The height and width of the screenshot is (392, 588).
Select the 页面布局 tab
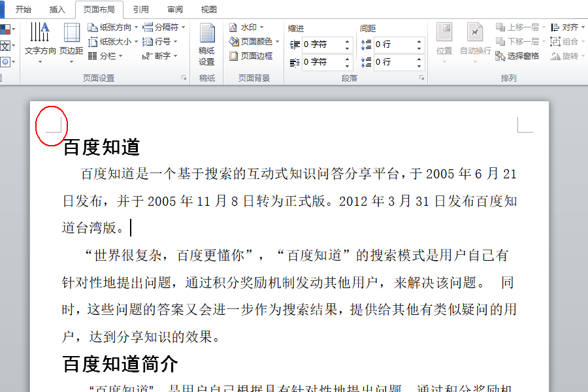point(99,9)
